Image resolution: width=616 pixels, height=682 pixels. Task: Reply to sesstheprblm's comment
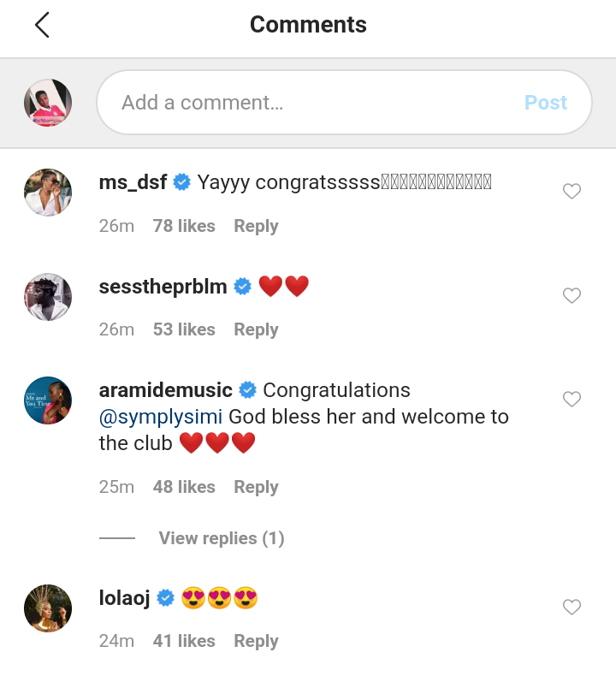[x=256, y=329]
